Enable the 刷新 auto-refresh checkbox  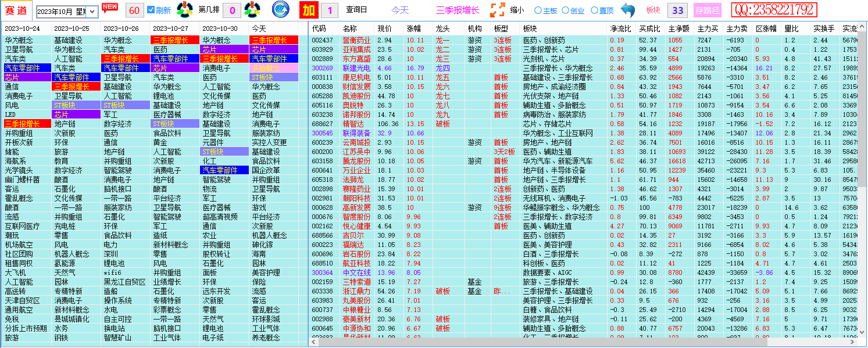150,10
